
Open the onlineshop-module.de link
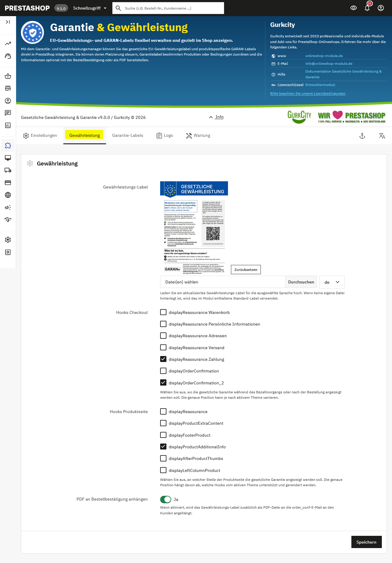pos(324,56)
